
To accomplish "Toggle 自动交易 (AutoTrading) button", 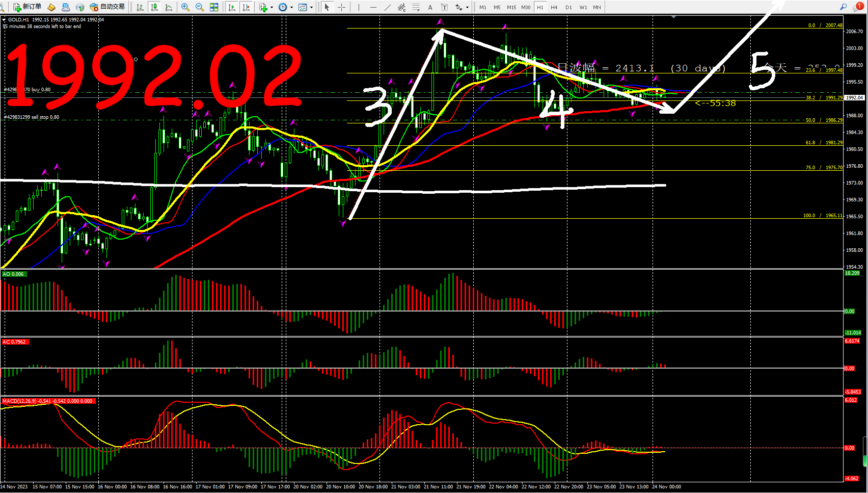I will tap(107, 7).
